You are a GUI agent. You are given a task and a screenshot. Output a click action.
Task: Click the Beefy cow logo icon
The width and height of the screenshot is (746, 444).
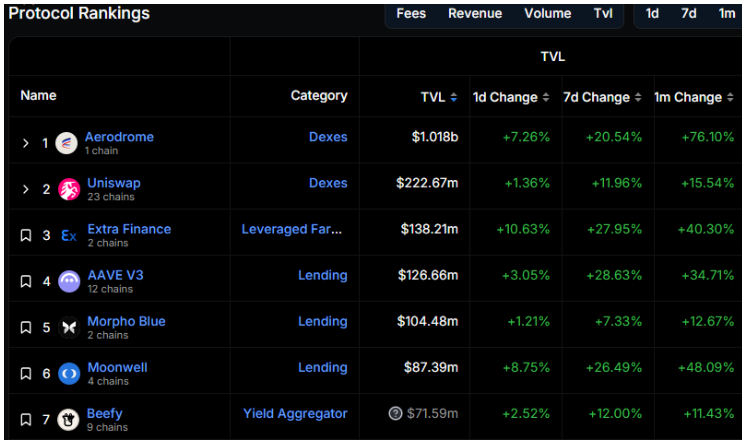coord(69,420)
